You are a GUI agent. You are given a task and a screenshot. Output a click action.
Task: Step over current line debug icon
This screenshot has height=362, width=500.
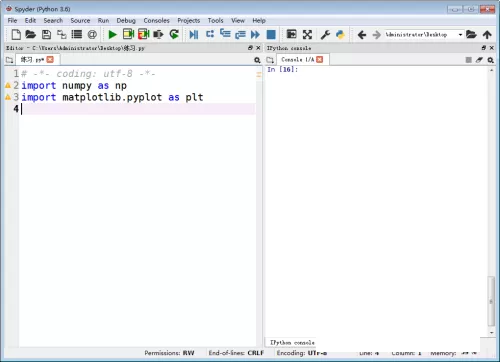pos(210,34)
